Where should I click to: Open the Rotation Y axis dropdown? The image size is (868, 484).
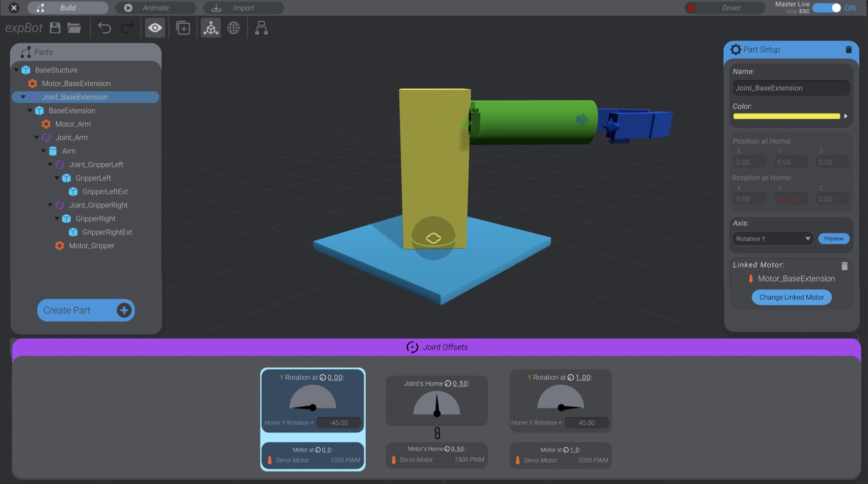click(773, 239)
